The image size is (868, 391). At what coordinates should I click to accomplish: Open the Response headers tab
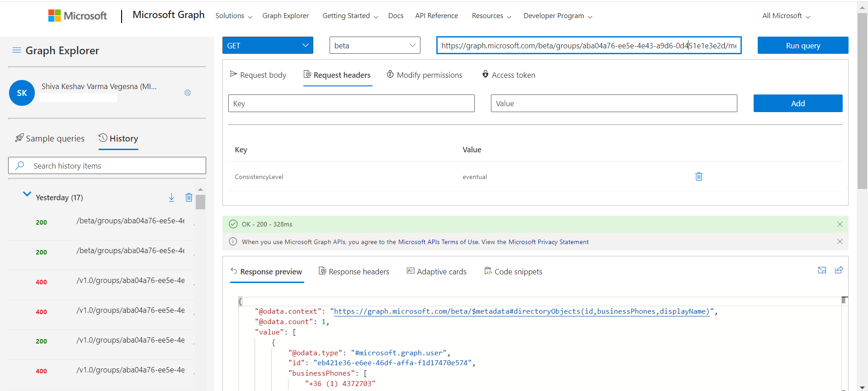click(354, 272)
